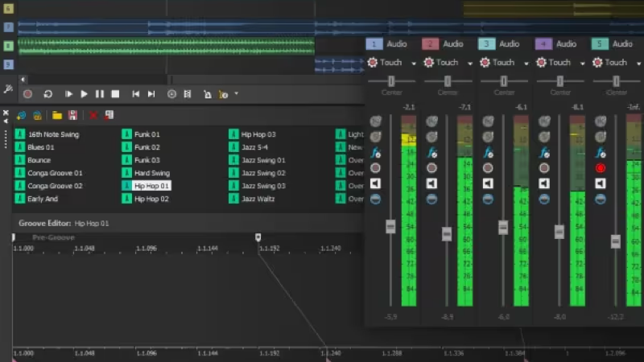Screen dimensions: 644x362
Task: Mute Audio track 4 speaker button
Action: pos(544,183)
